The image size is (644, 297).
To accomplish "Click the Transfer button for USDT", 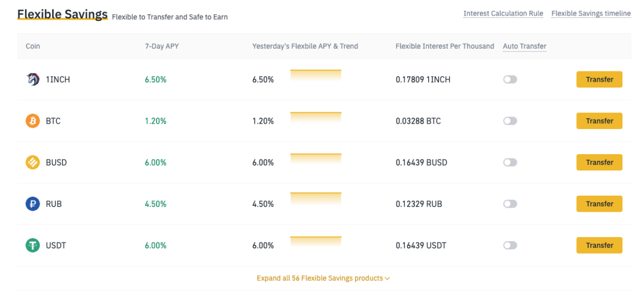I will click(x=599, y=245).
